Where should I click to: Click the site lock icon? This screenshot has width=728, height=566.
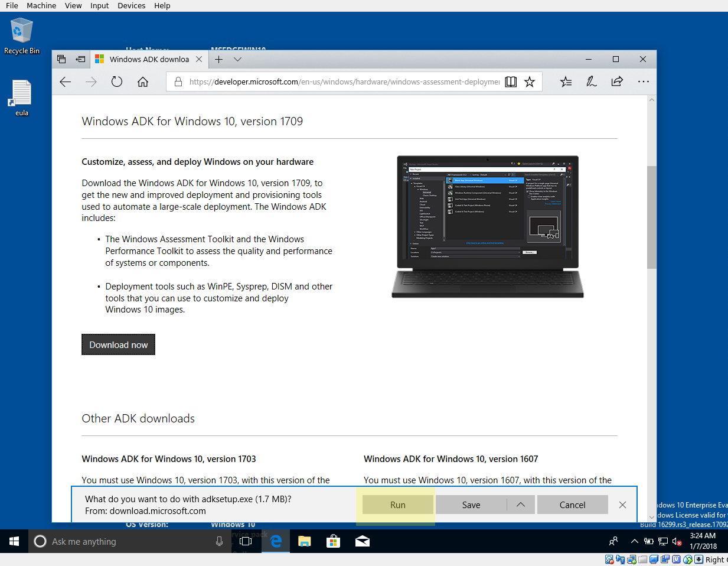pyautogui.click(x=178, y=82)
